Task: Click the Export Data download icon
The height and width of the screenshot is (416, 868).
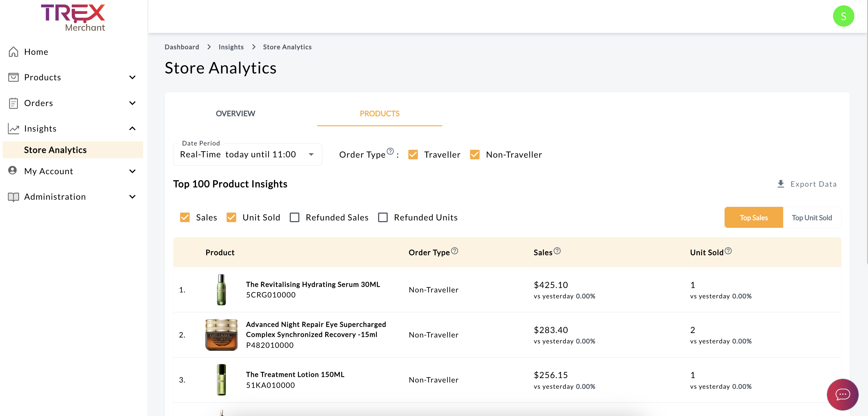Action: (780, 184)
